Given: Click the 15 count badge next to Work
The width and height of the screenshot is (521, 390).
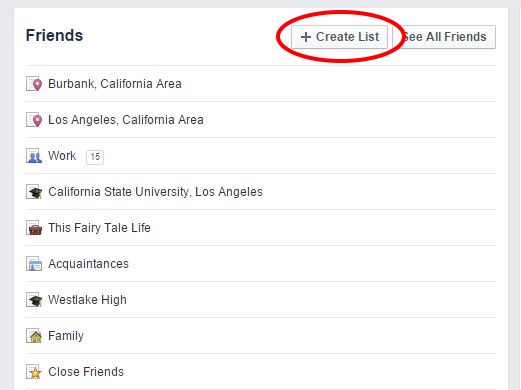Looking at the screenshot, I should pos(95,157).
